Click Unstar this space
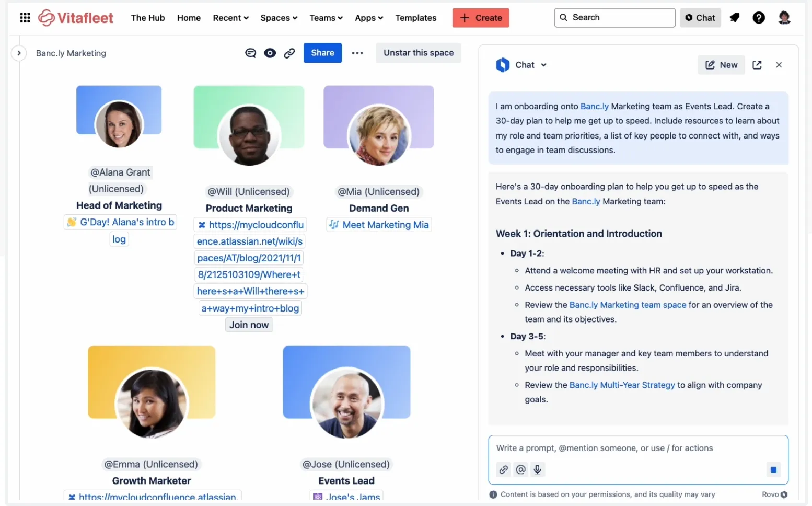This screenshot has width=812, height=506. click(419, 53)
